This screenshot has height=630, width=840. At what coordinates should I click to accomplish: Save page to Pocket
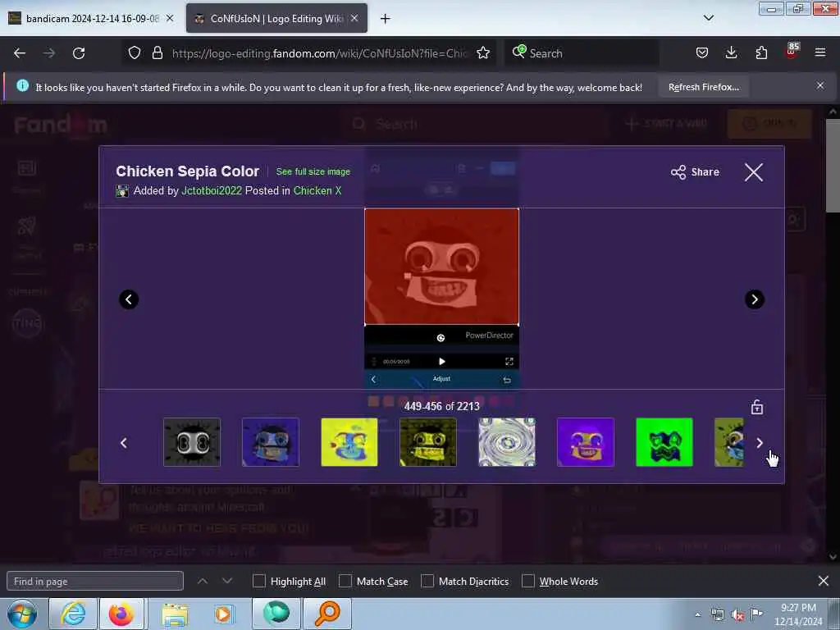pos(702,53)
